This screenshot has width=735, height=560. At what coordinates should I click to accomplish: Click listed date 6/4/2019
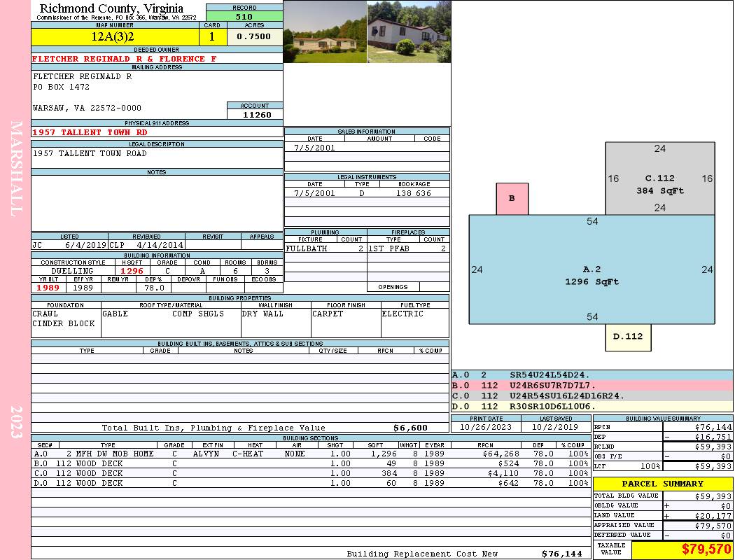point(86,245)
